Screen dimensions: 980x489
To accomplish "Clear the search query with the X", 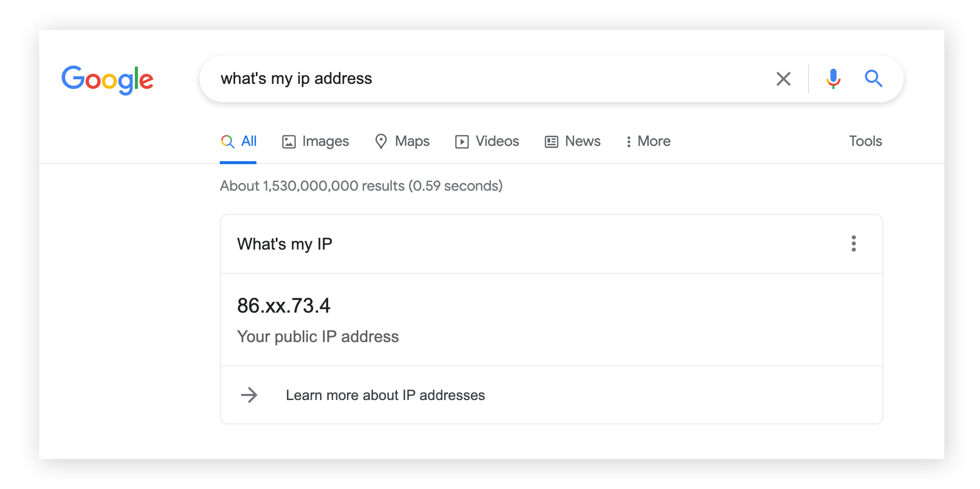I will (783, 79).
